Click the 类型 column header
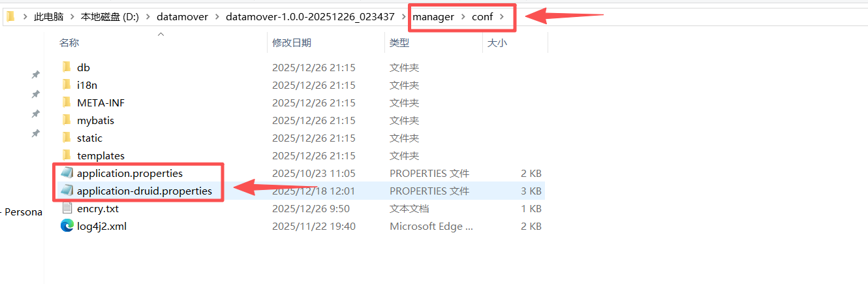This screenshot has height=284, width=868. (x=399, y=42)
